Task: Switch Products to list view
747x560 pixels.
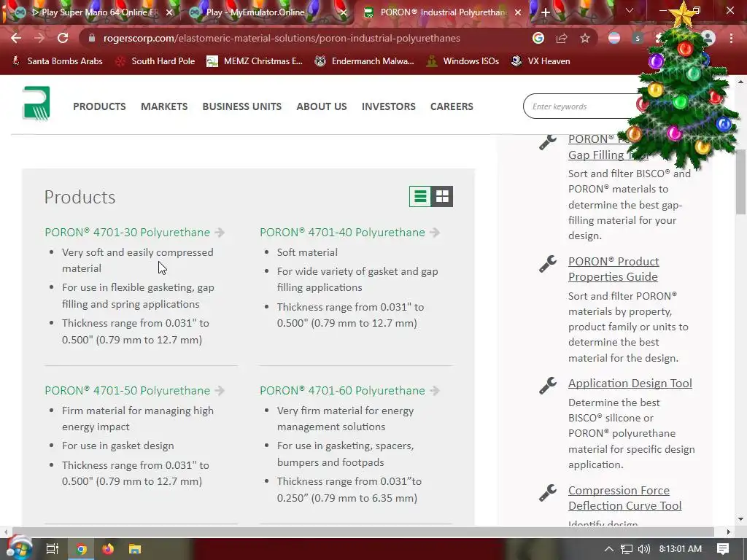Action: tap(420, 196)
